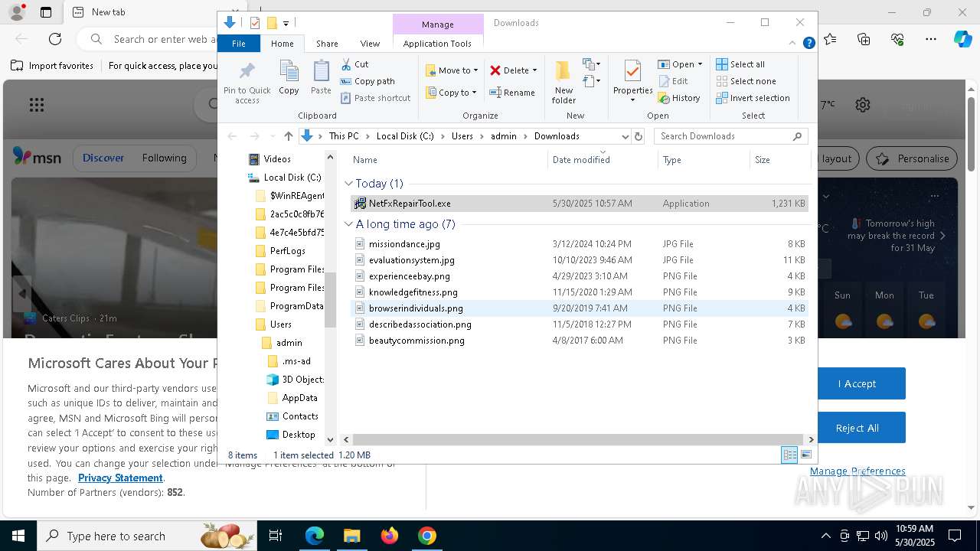The height and width of the screenshot is (551, 980).
Task: Click the Discover button on MSN
Action: pos(103,158)
